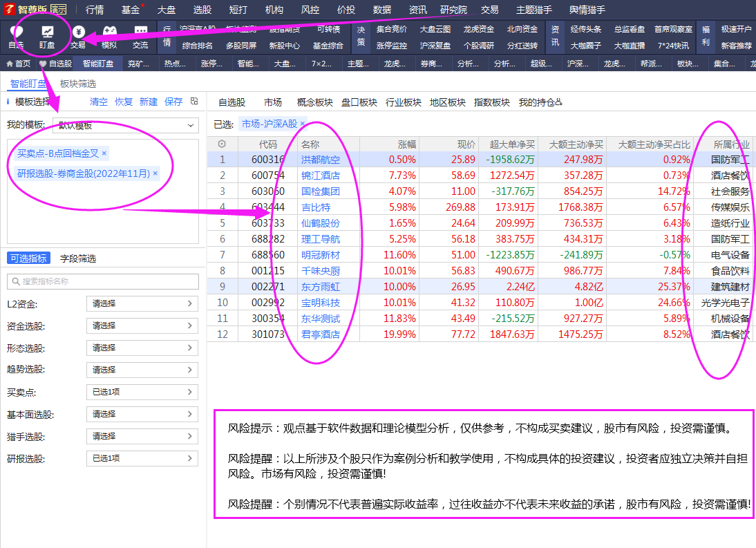Click the 光学光电子 industry cell
This screenshot has height=548, width=756.
725,303
